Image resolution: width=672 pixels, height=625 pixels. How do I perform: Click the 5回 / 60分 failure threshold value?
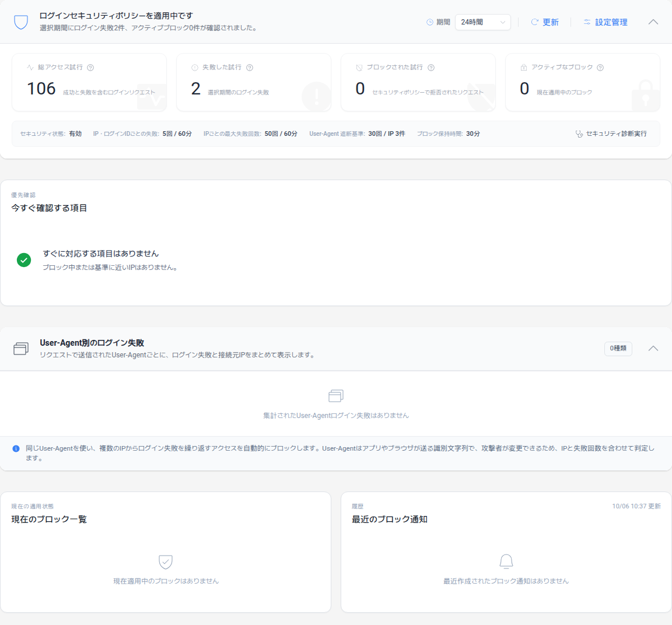(177, 134)
